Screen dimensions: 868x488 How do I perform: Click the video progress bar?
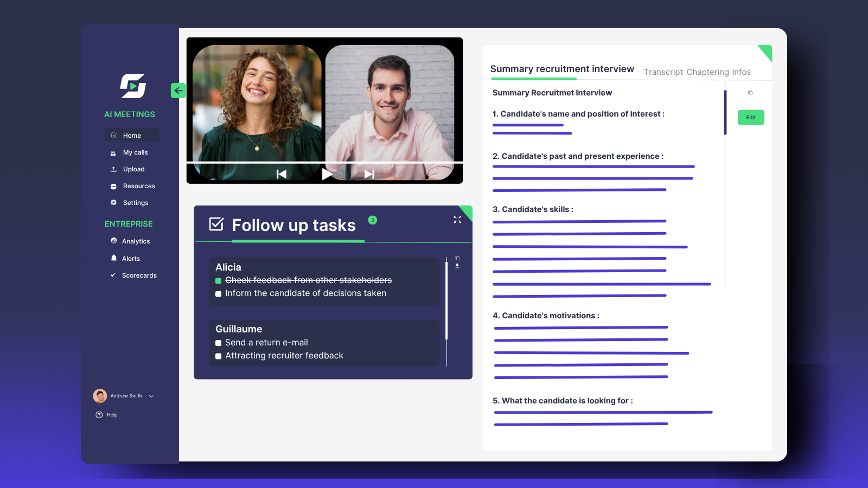pos(324,162)
